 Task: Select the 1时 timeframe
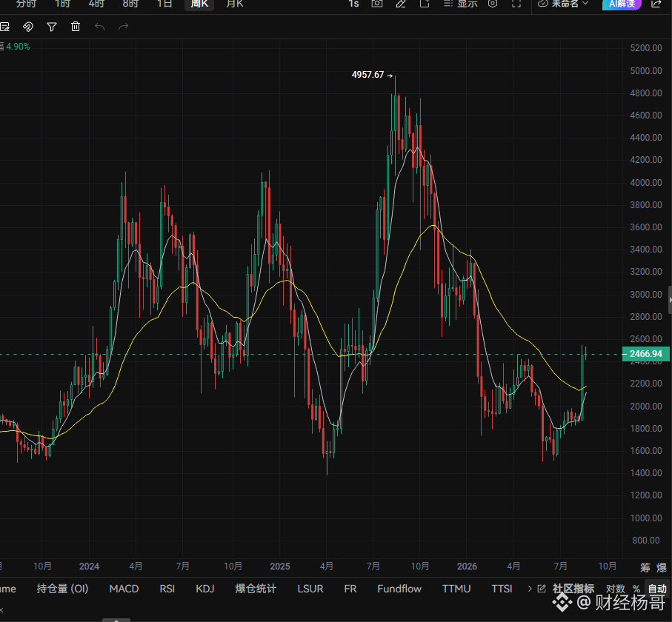(62, 4)
